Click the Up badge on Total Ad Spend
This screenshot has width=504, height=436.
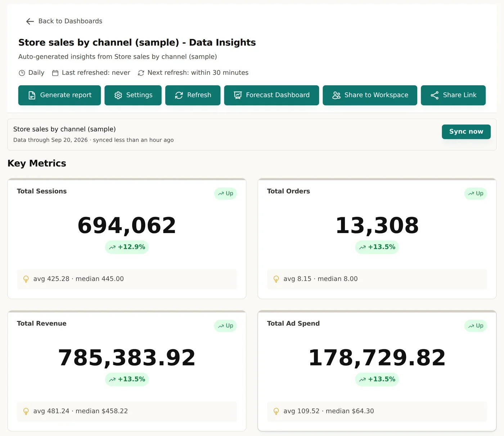[476, 326]
